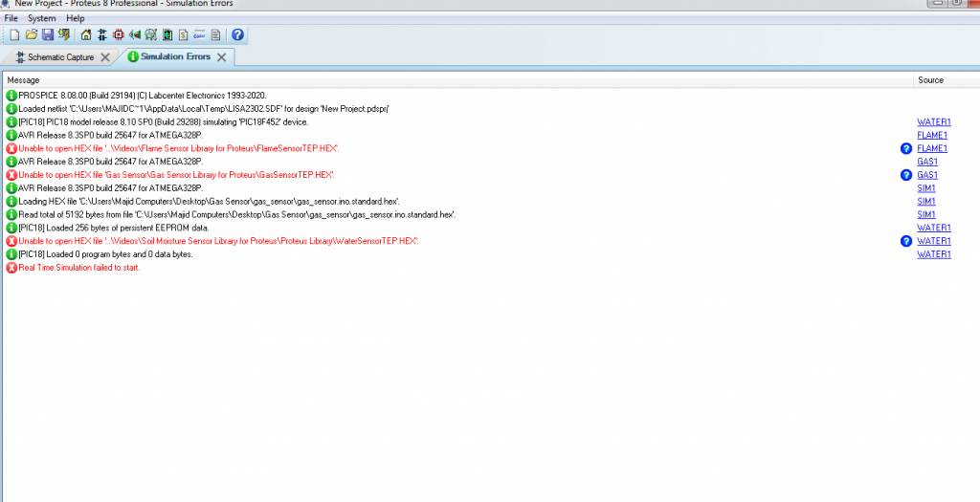Open FLAME1 link on first AVR Release row
The height and width of the screenshot is (502, 980).
click(932, 136)
